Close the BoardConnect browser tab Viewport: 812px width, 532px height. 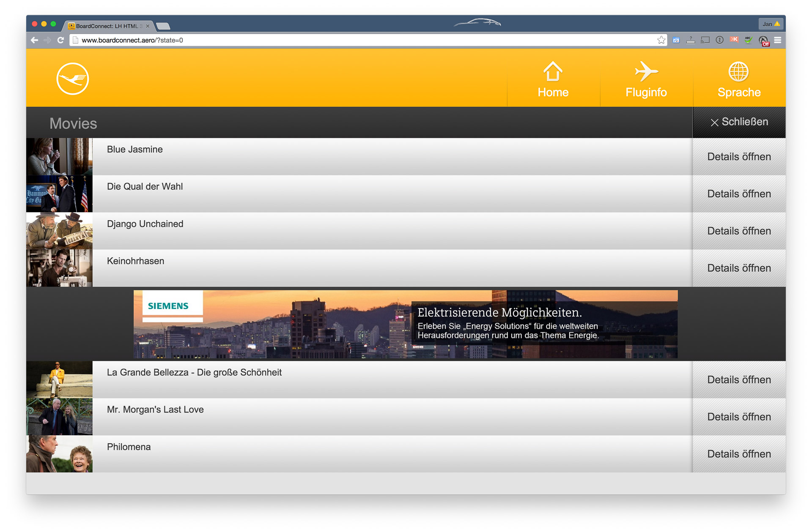[148, 26]
